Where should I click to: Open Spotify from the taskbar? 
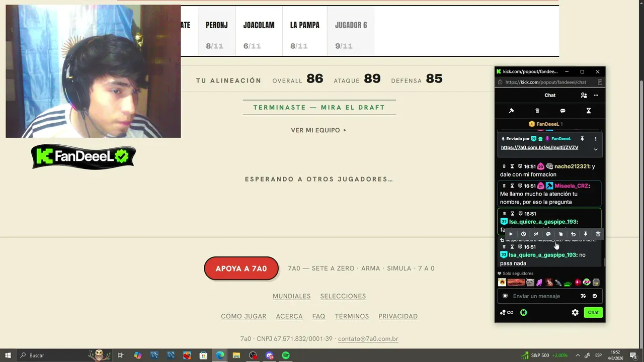click(x=286, y=355)
